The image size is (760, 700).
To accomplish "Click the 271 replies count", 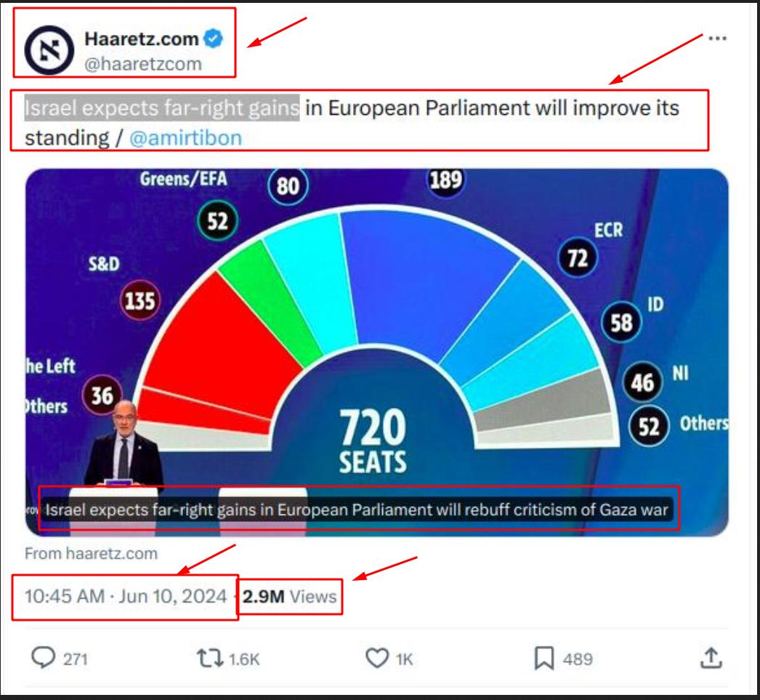I will 76,659.
